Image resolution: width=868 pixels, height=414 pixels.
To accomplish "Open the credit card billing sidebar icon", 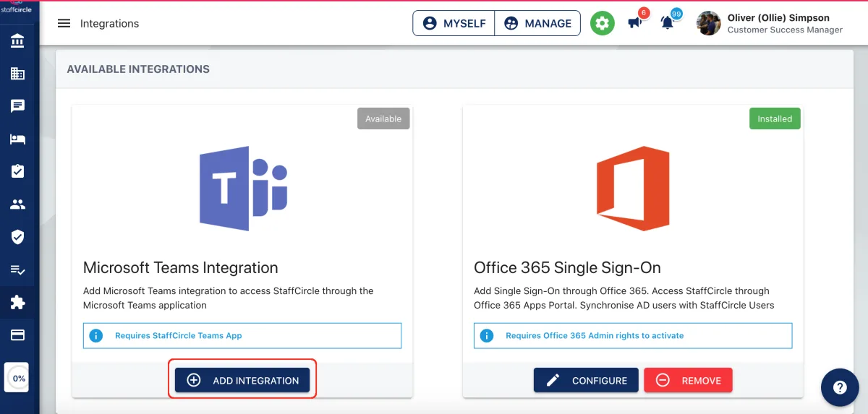I will (x=18, y=335).
